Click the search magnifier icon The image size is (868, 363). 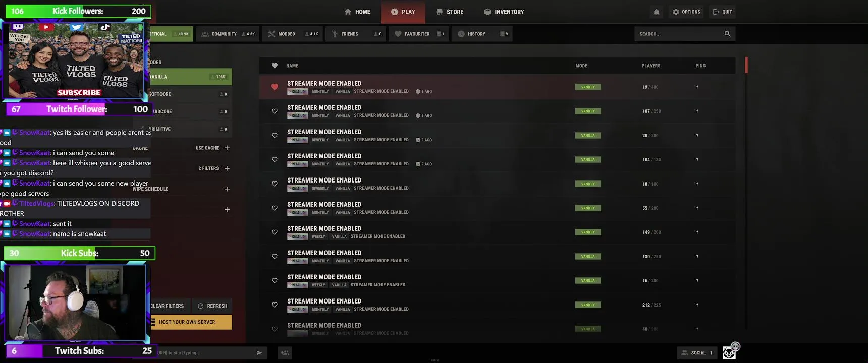pyautogui.click(x=727, y=34)
